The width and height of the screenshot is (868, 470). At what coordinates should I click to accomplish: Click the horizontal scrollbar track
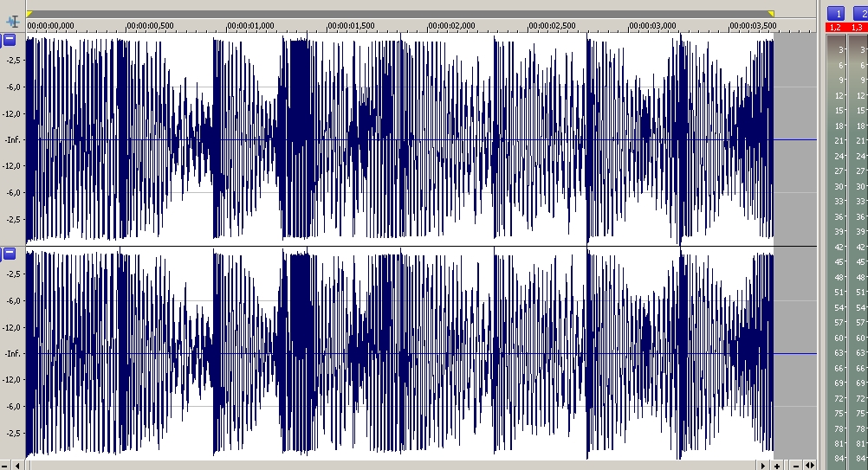click(x=390, y=466)
